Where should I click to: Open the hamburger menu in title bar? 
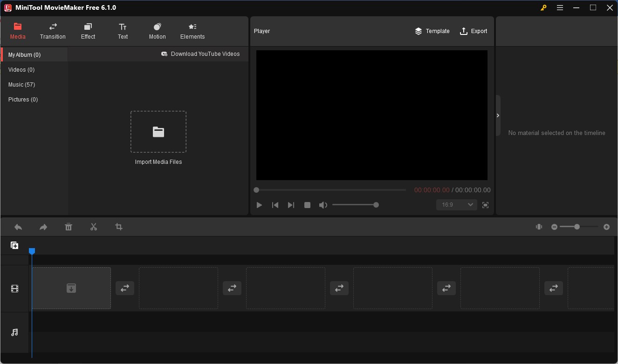pos(560,8)
